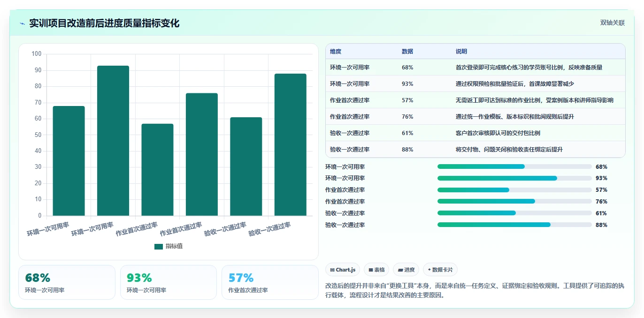Viewport: 644px width, 318px height.
Task: Click table data cell 93%
Action: coord(407,84)
